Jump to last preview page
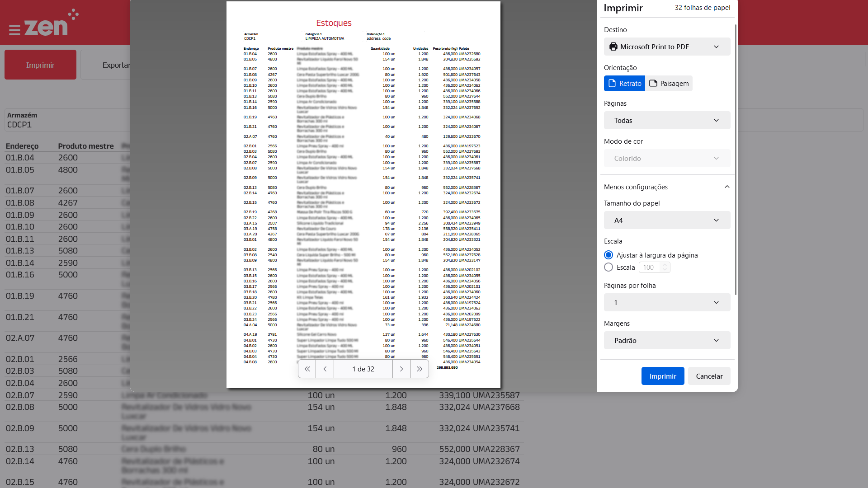Image resolution: width=868 pixels, height=488 pixels. coord(420,369)
